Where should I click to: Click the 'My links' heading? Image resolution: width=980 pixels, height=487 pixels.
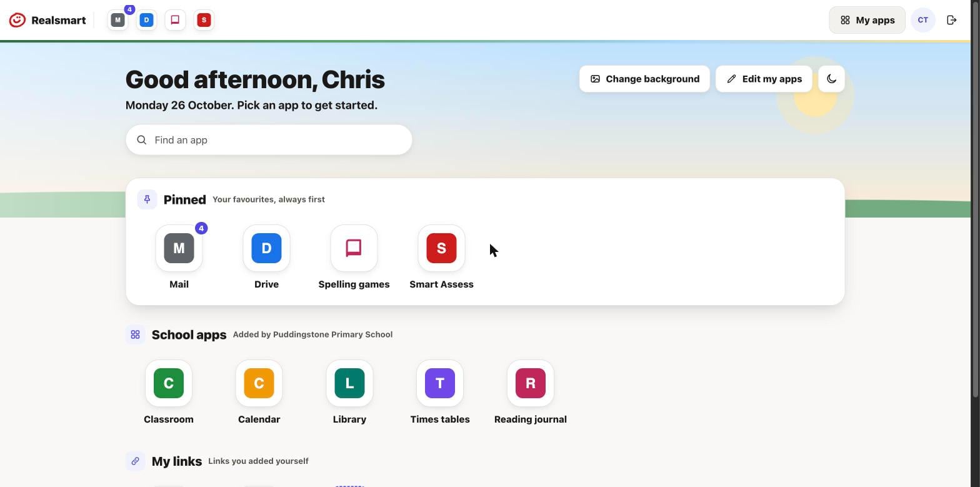click(x=177, y=461)
